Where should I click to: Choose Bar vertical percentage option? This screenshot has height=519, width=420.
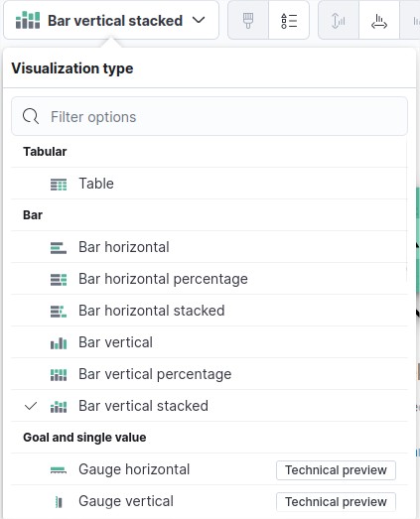click(x=210, y=374)
